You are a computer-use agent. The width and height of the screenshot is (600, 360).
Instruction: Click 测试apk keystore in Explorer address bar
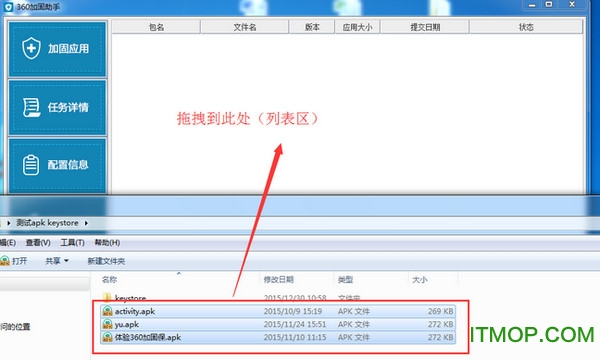click(47, 223)
